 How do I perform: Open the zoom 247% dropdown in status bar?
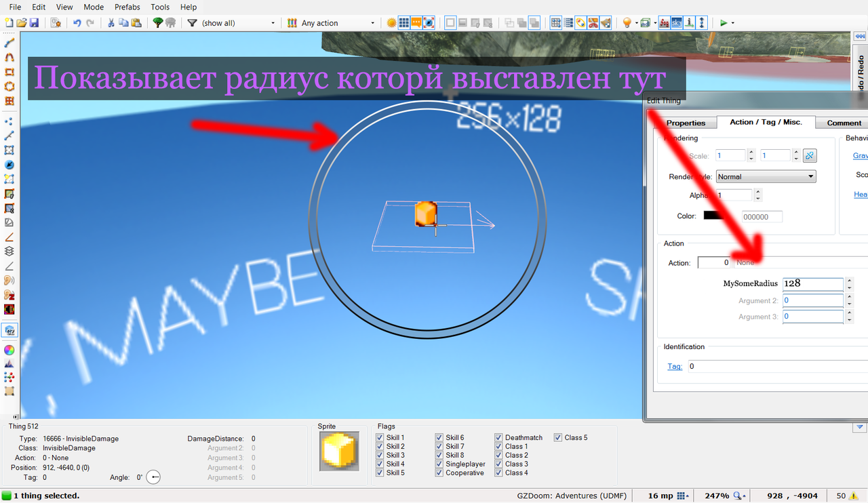coord(739,496)
